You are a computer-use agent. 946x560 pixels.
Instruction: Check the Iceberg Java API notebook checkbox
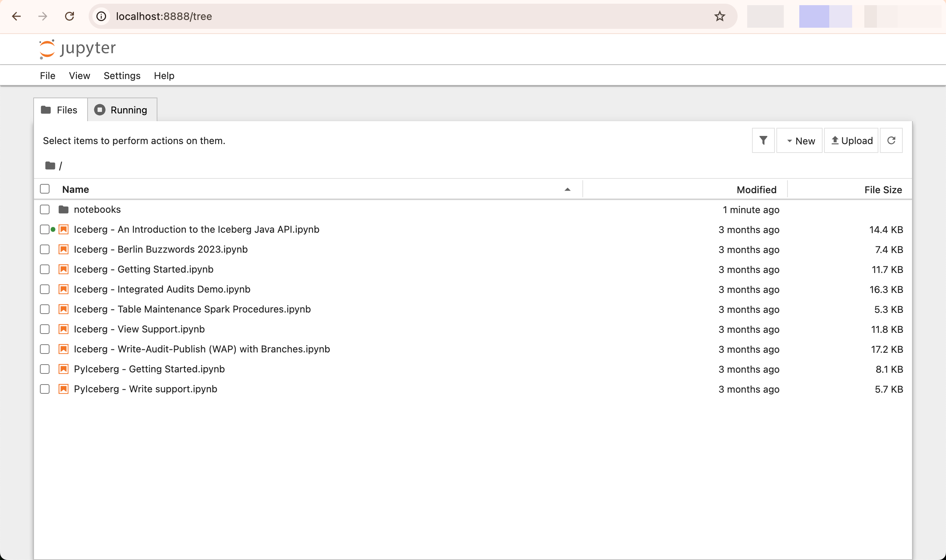coord(45,229)
